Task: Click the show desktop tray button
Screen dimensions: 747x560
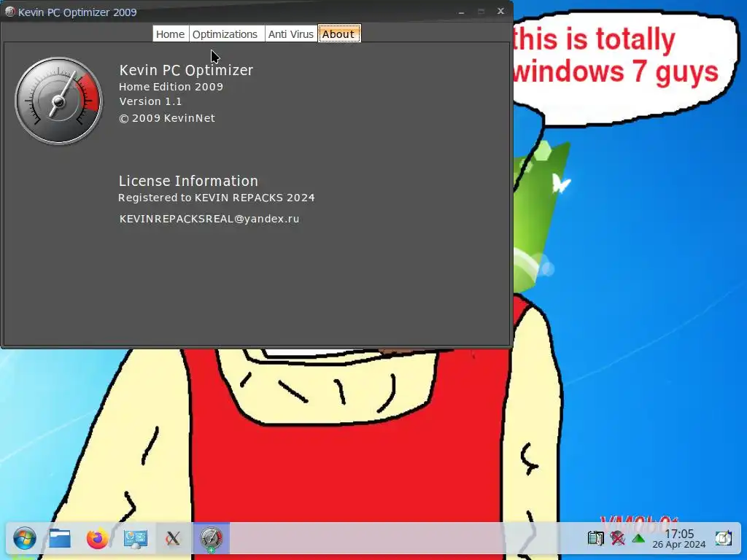Action: point(723,539)
